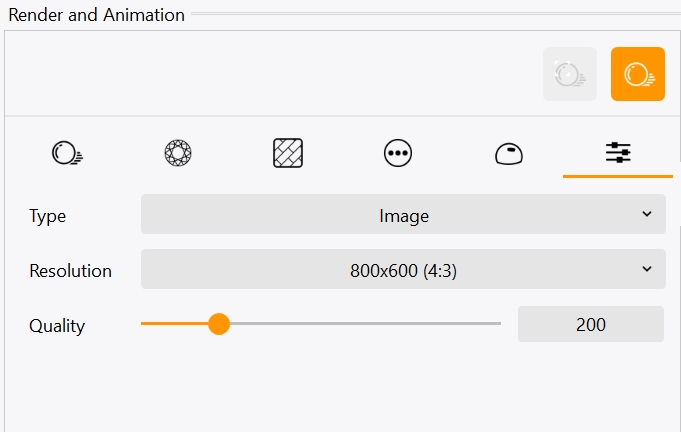Open the gemstone materials tab
The width and height of the screenshot is (681, 432).
click(x=178, y=153)
